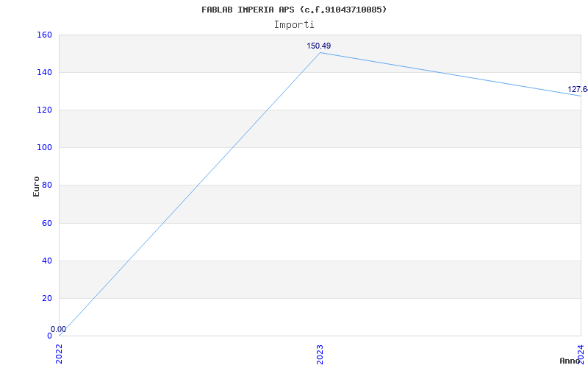
Task: Click the 80 y-axis tick label
Action: [x=46, y=185]
